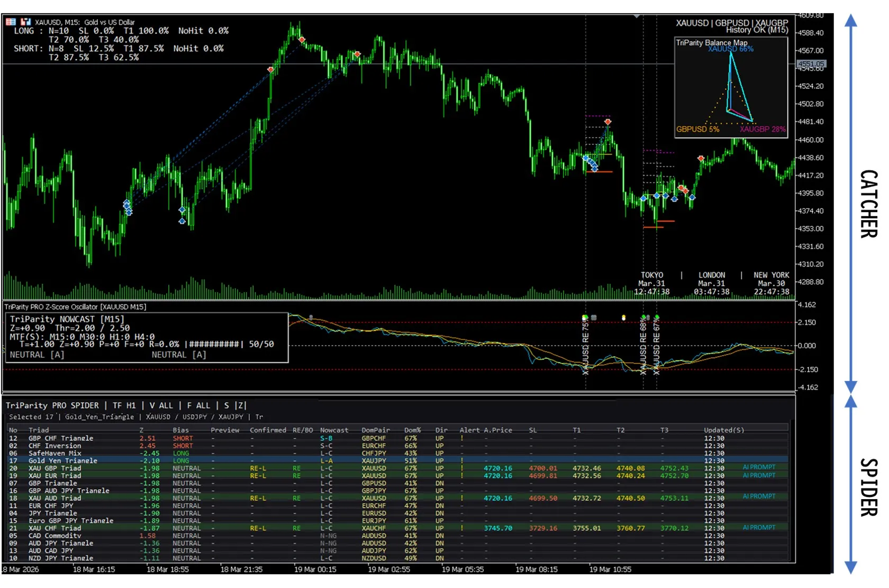The height and width of the screenshot is (588, 889).
Task: Click the A.Price column header
Action: [498, 430]
